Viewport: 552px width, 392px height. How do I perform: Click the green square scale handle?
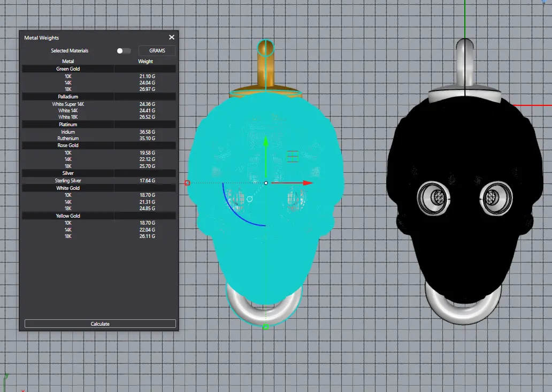[266, 327]
